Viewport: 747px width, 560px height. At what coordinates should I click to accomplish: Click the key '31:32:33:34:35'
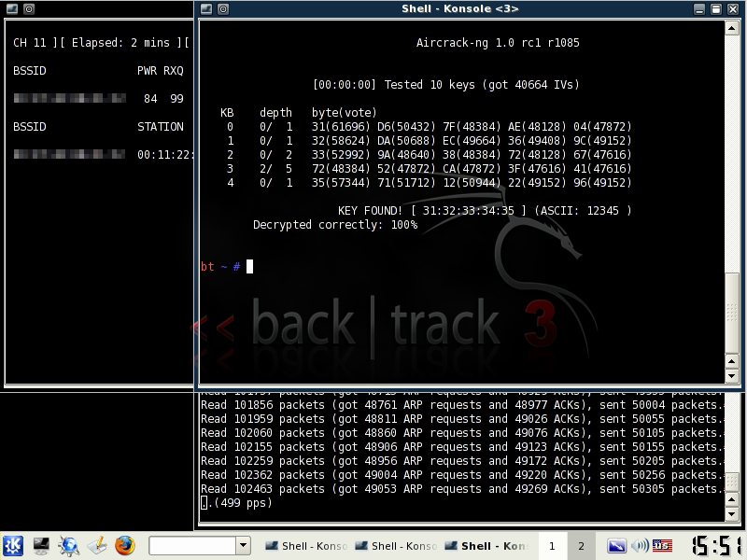click(x=469, y=211)
